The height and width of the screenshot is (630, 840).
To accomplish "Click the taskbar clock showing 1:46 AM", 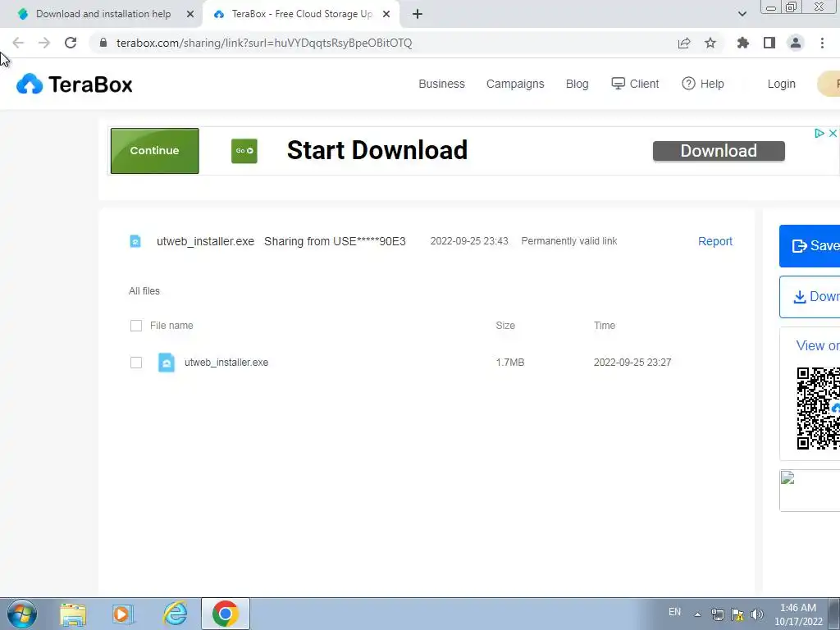I will click(x=798, y=614).
